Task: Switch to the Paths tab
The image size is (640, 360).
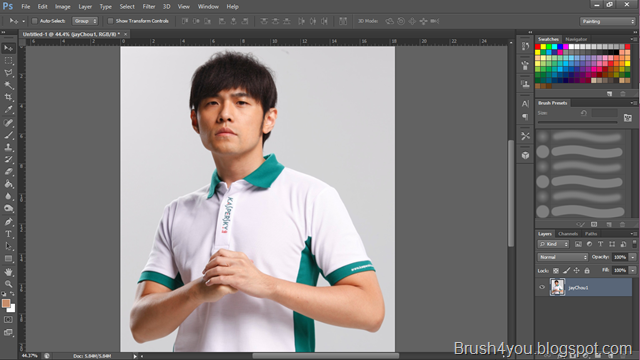Action: (591, 234)
